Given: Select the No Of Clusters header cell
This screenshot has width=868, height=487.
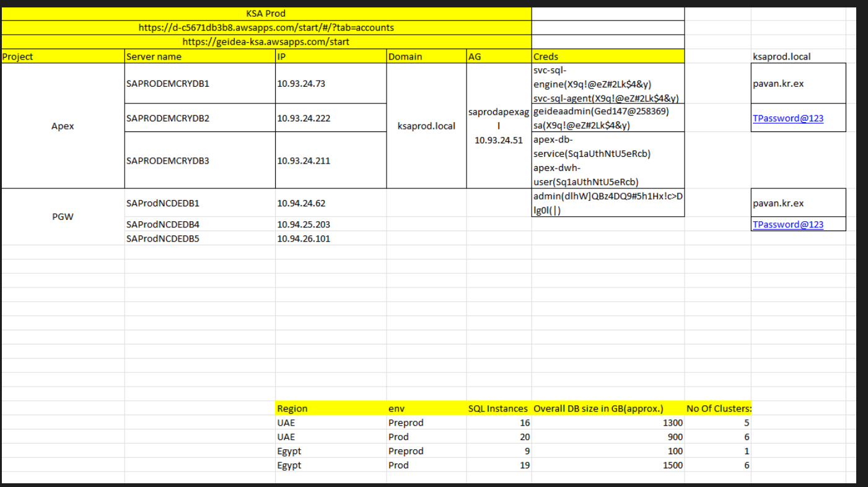Looking at the screenshot, I should 718,408.
